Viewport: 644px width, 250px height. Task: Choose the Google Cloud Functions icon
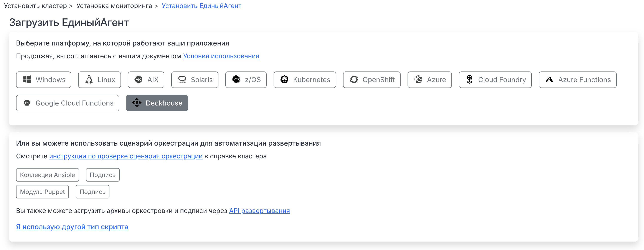coord(27,103)
